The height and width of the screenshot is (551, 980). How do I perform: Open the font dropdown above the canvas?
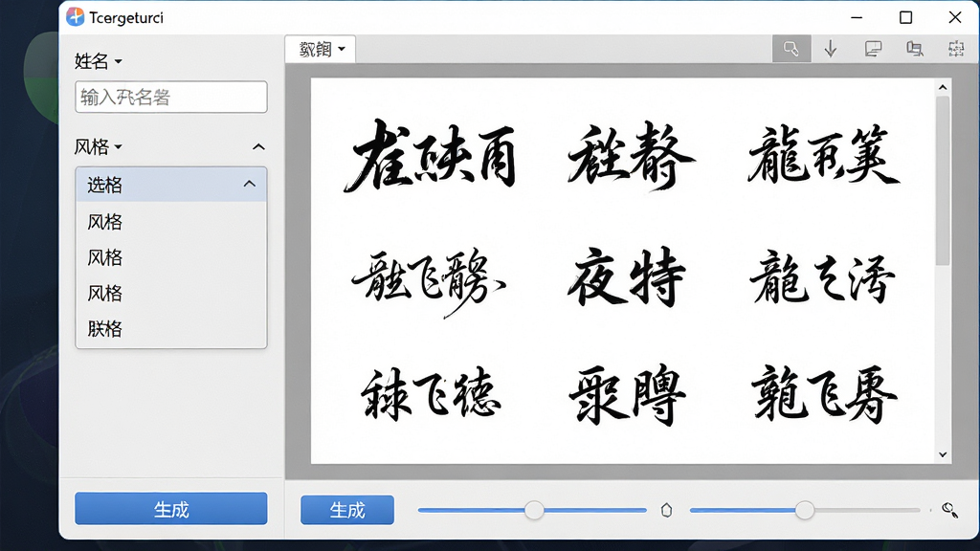pyautogui.click(x=321, y=49)
